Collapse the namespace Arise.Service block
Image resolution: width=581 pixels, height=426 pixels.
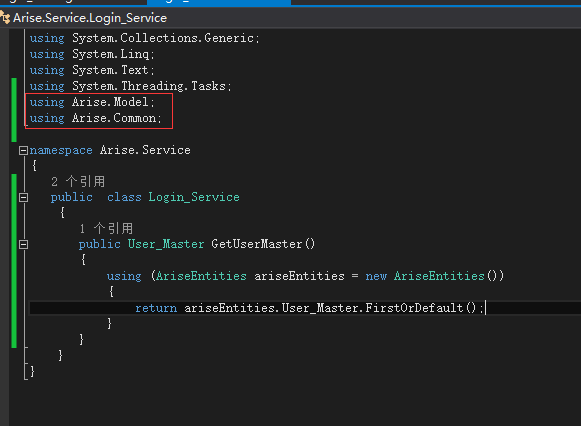(23, 150)
